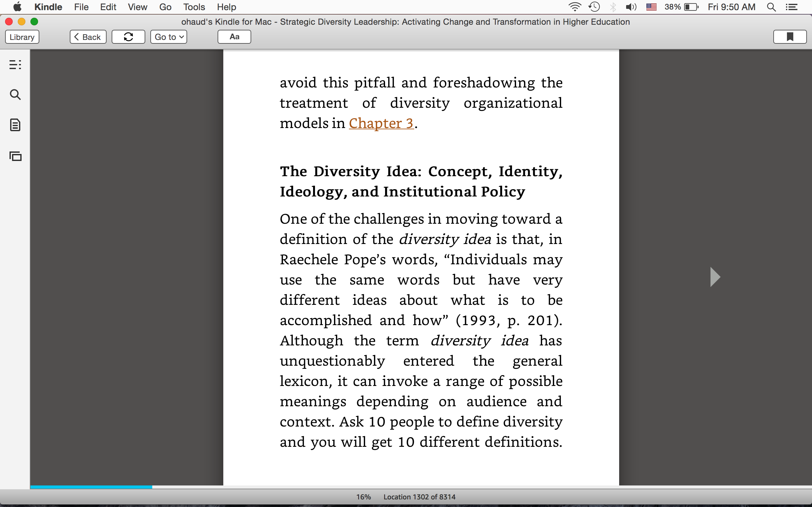Open the flashcards icon in sidebar
Viewport: 812px width, 507px height.
15,156
